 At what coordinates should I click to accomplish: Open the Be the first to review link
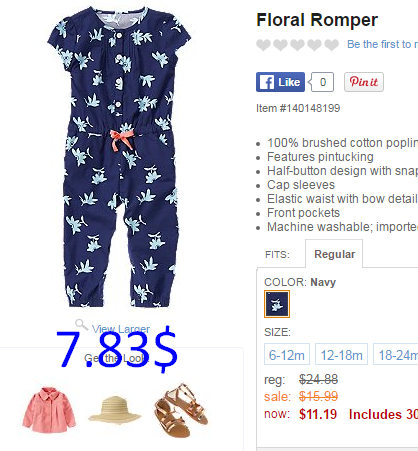382,44
